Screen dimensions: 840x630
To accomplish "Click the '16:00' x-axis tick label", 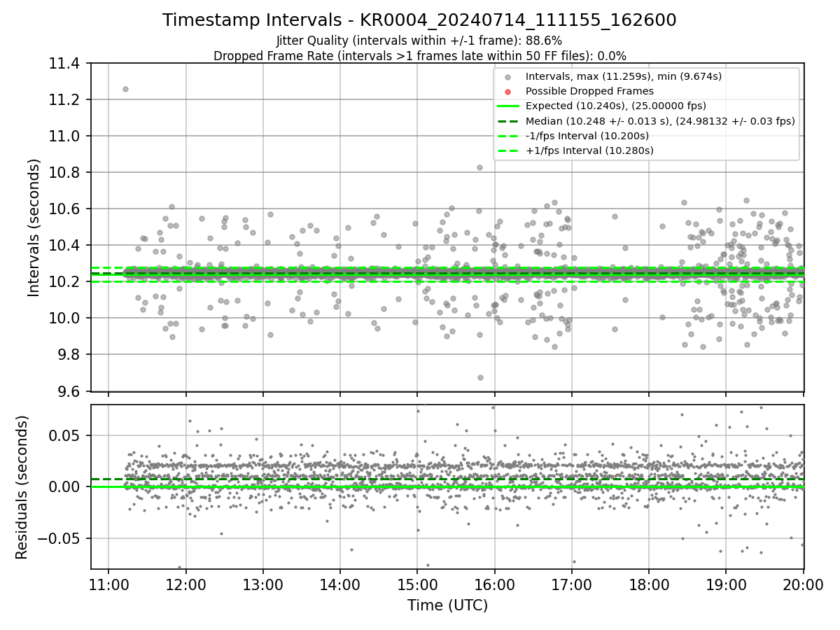I will coord(494,584).
